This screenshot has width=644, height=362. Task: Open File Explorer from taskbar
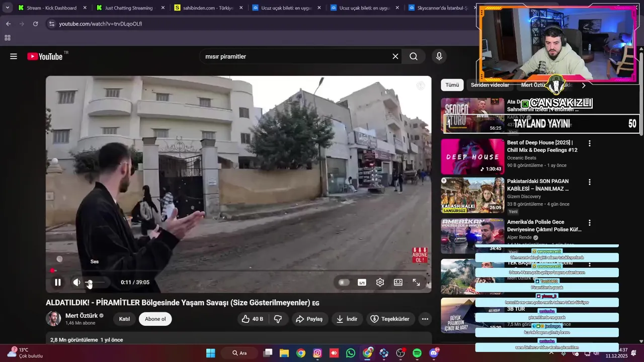[284, 353]
